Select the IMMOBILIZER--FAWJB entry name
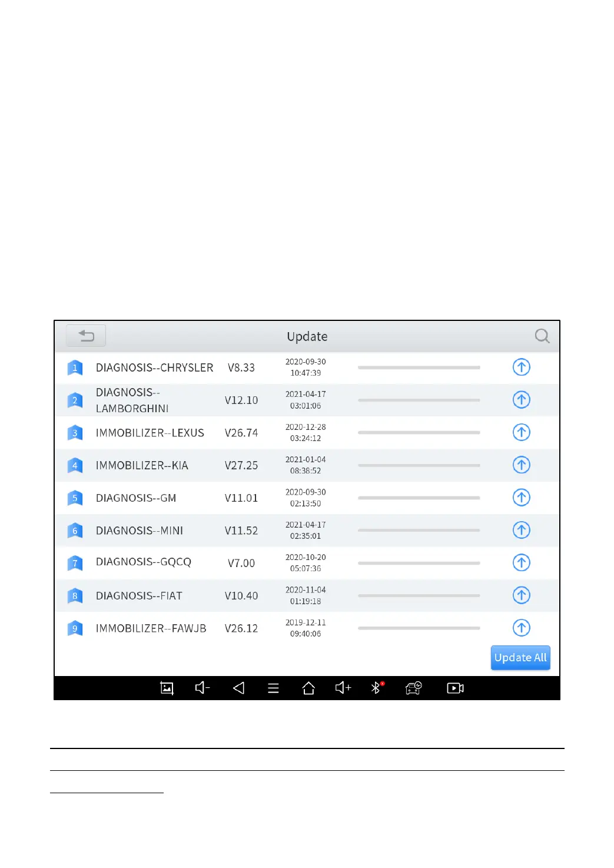This screenshot has width=614, height=868. (x=151, y=628)
